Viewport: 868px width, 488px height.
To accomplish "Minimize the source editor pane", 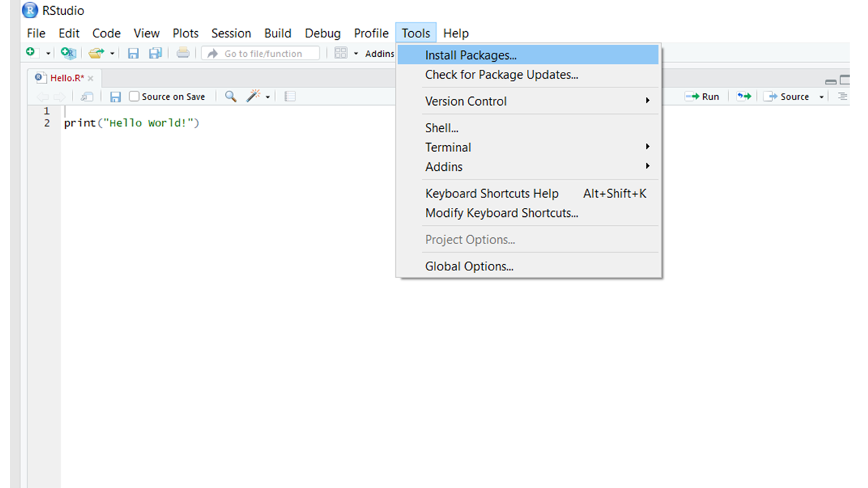I will pyautogui.click(x=830, y=81).
